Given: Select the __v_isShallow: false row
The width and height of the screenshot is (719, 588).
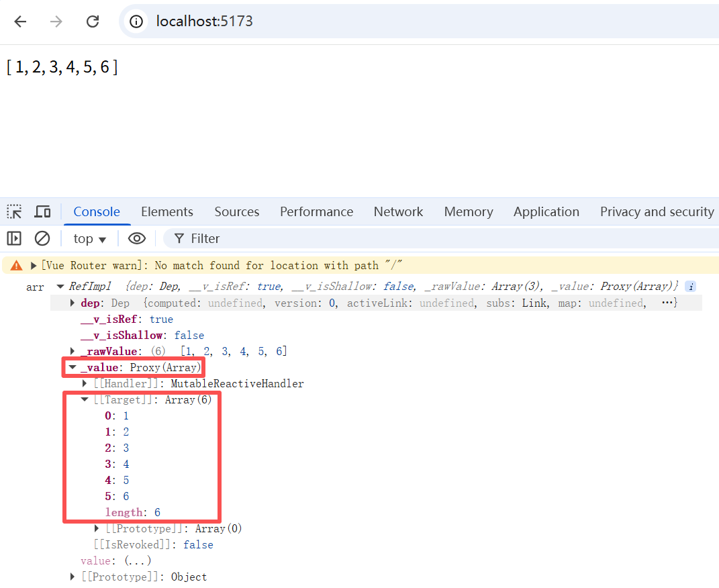Looking at the screenshot, I should pos(142,336).
